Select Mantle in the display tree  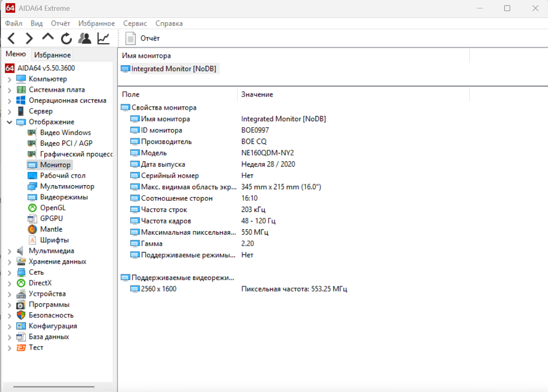click(51, 229)
